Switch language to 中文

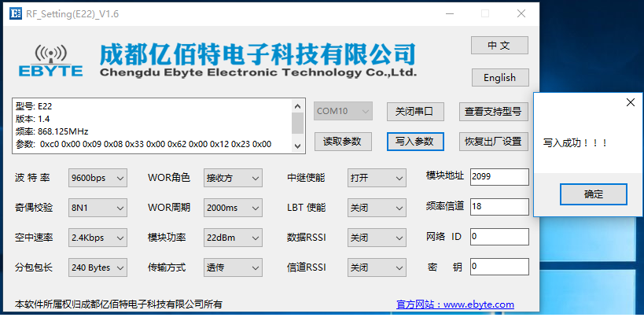click(499, 46)
